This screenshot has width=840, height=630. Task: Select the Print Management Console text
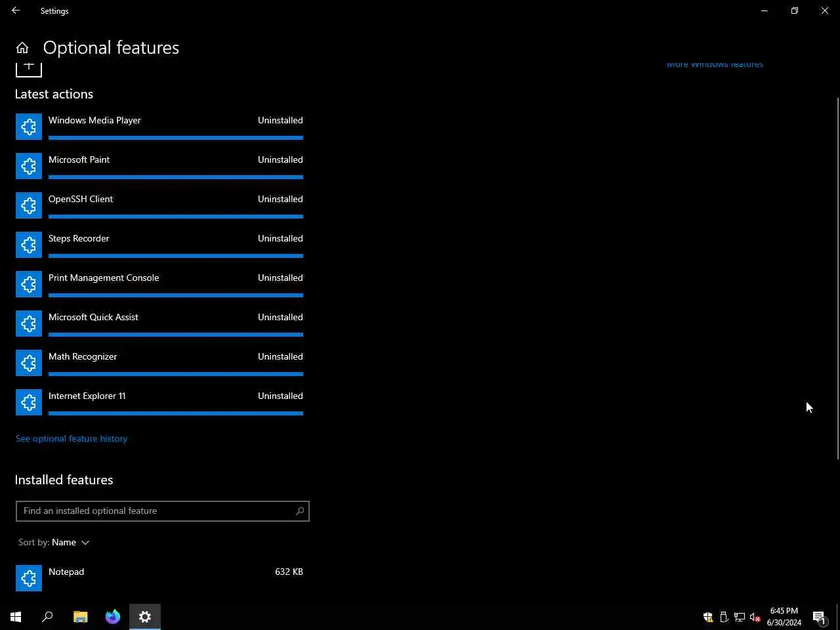(104, 278)
